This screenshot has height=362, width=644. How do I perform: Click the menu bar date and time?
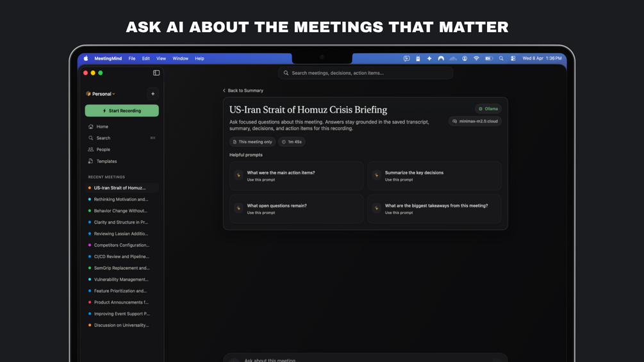pyautogui.click(x=541, y=59)
